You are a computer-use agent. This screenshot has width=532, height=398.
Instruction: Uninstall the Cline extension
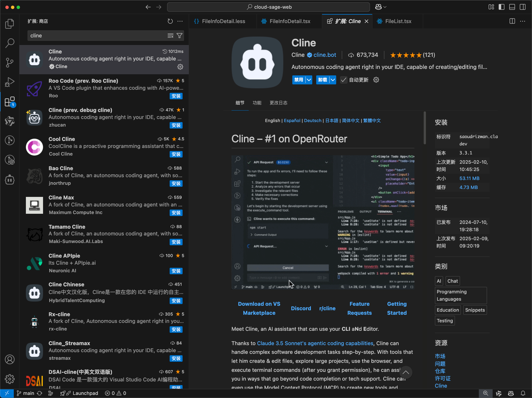(323, 80)
